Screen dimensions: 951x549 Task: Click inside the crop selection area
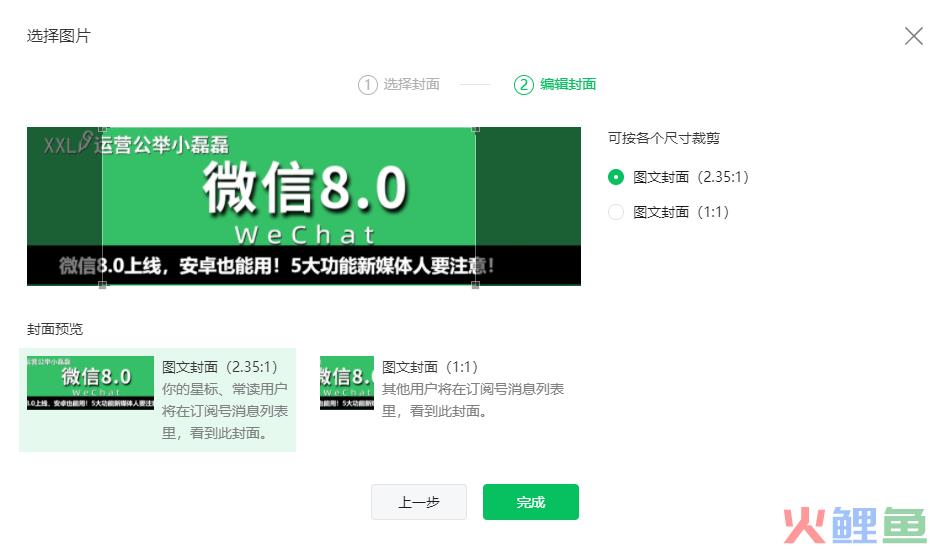[x=289, y=206]
